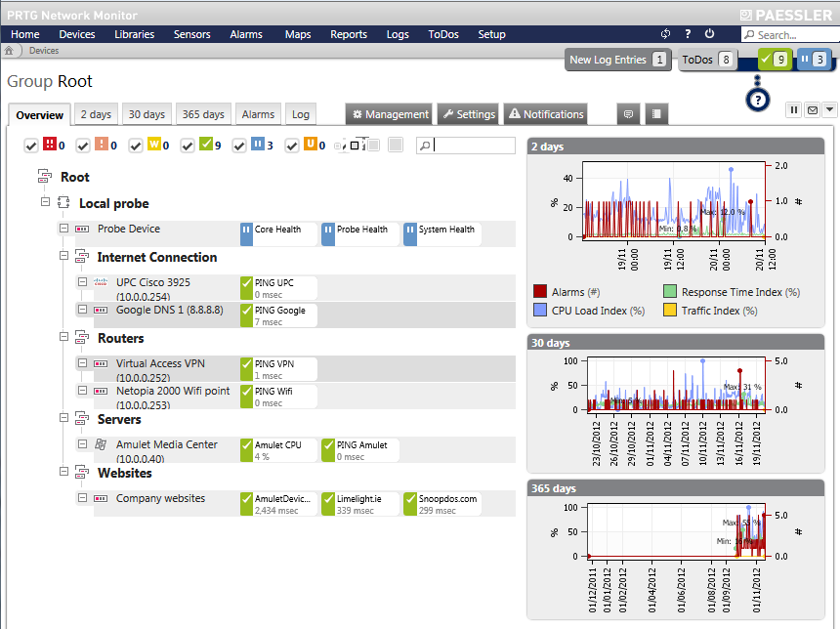Click the Management button
Screen dimensions: 840x629
click(389, 114)
